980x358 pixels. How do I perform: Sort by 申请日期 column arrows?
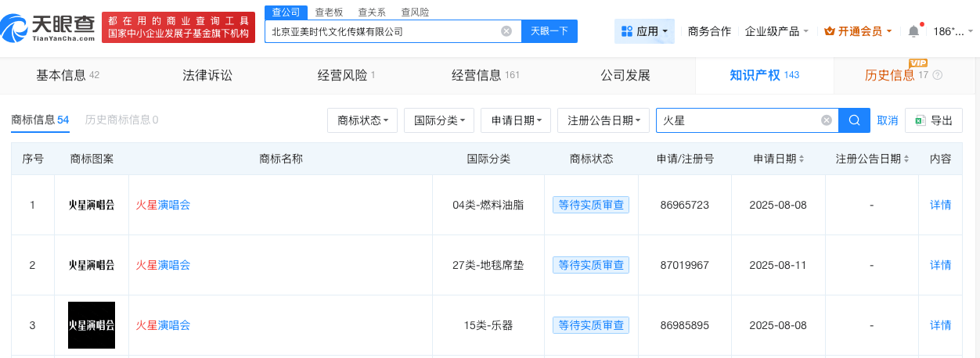[x=802, y=159]
